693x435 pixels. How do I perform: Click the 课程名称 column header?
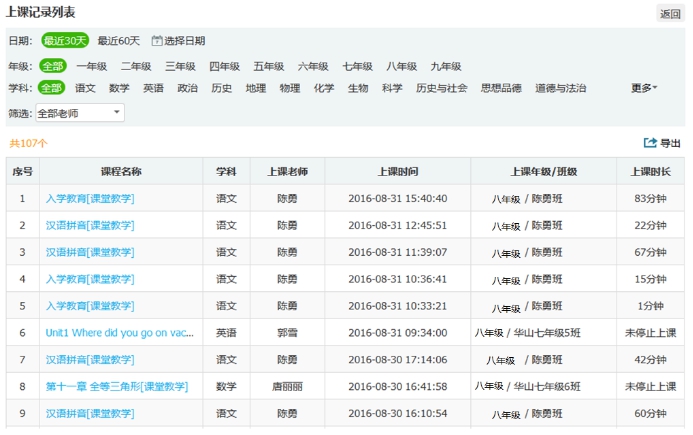121,172
